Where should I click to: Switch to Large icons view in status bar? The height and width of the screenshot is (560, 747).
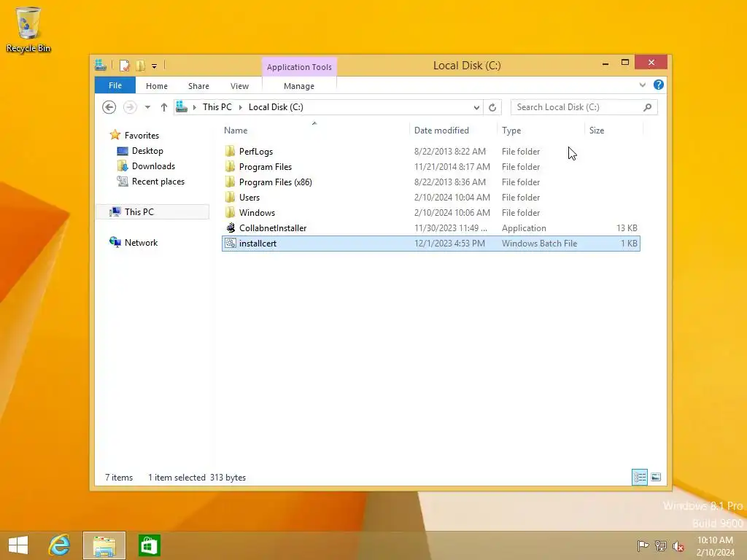pyautogui.click(x=656, y=477)
